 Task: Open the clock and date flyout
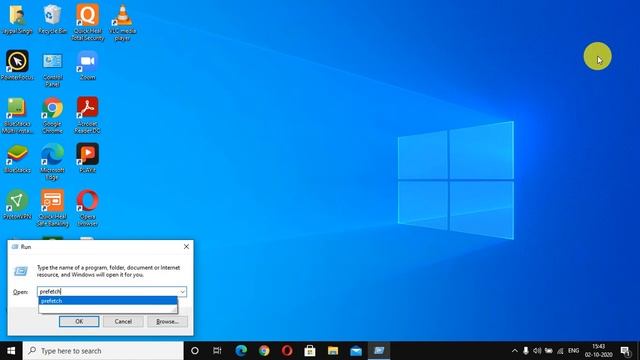tap(598, 351)
